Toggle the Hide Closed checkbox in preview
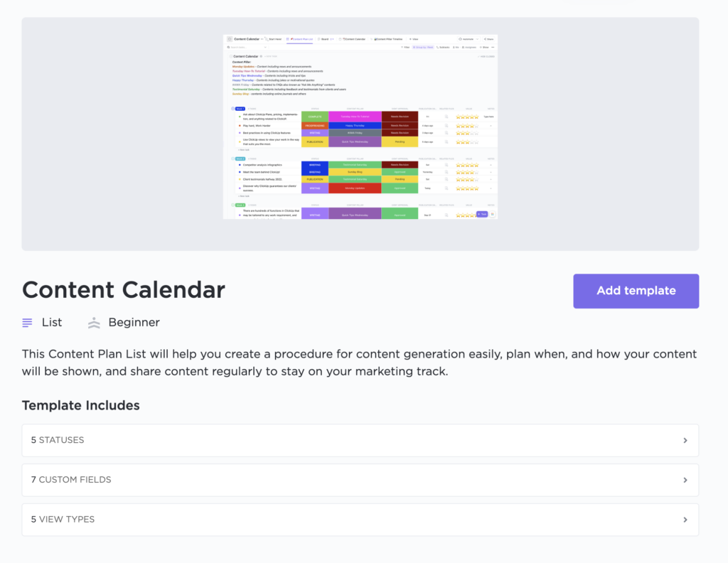728x563 pixels. click(x=478, y=56)
